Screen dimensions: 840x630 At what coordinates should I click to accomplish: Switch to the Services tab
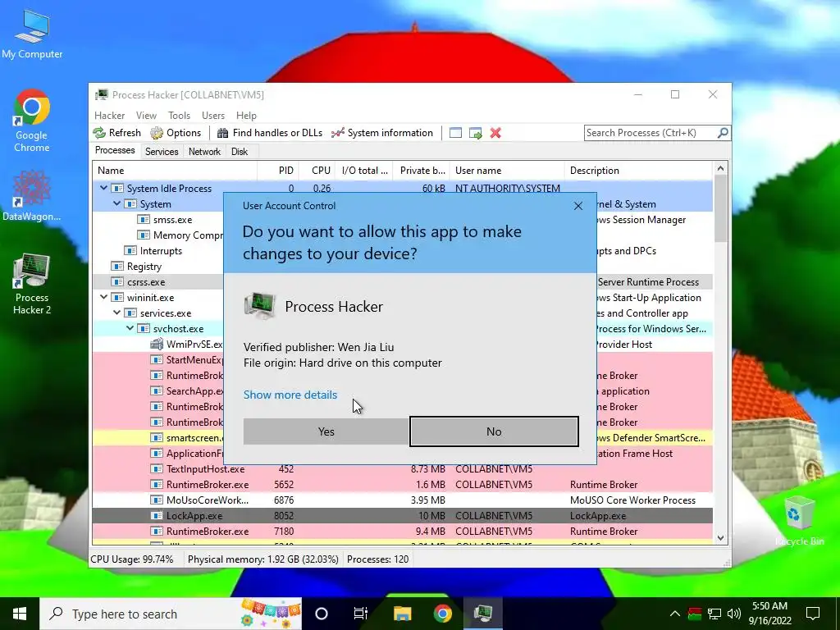tap(162, 152)
